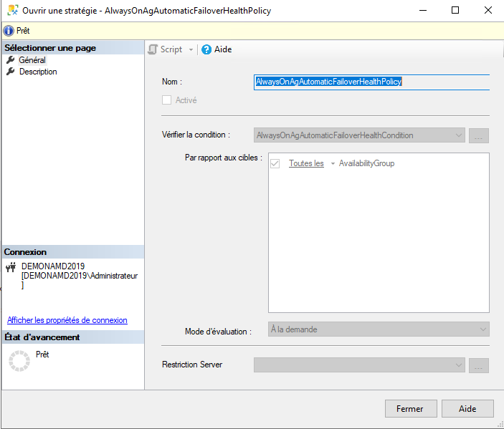Open Afficher les propriétés de connexion link
This screenshot has width=504, height=429.
click(67, 320)
